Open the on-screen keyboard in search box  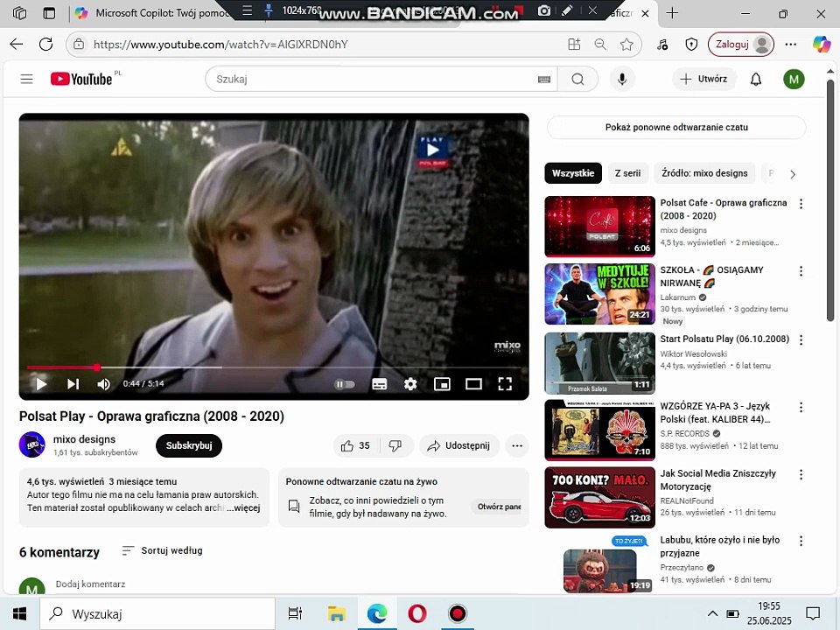(543, 80)
